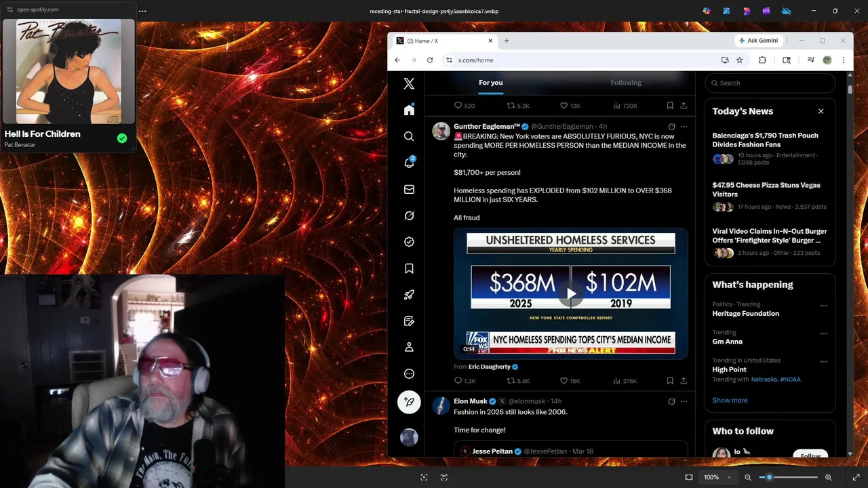The height and width of the screenshot is (488, 868).
Task: Click Pat Benatar album cover thumbnail
Action: 68,71
